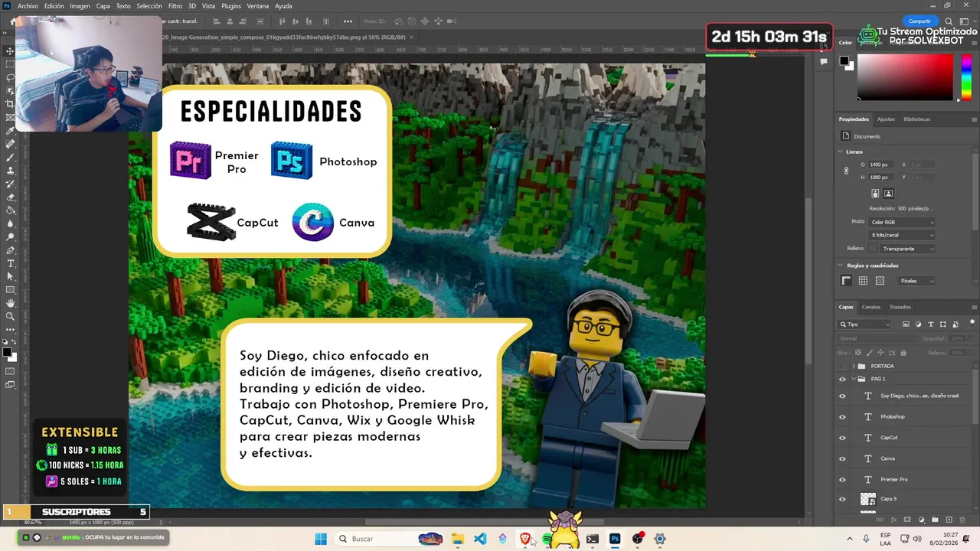Image resolution: width=980 pixels, height=551 pixels.
Task: Hide the PAG 1 group
Action: pos(842,379)
